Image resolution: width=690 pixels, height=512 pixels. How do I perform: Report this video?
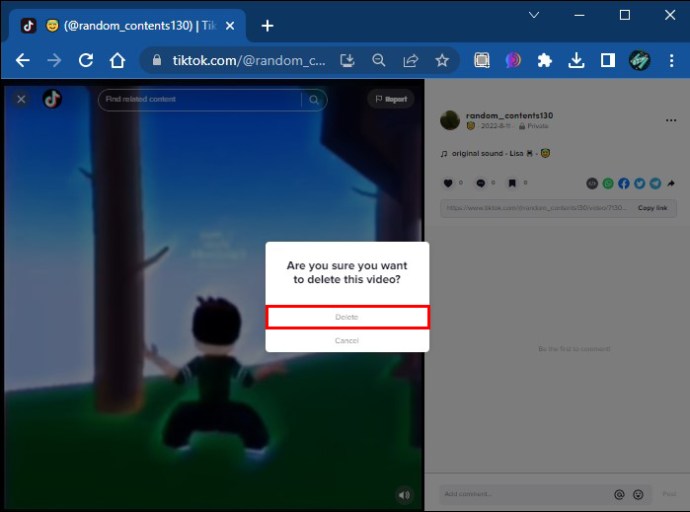coord(391,99)
